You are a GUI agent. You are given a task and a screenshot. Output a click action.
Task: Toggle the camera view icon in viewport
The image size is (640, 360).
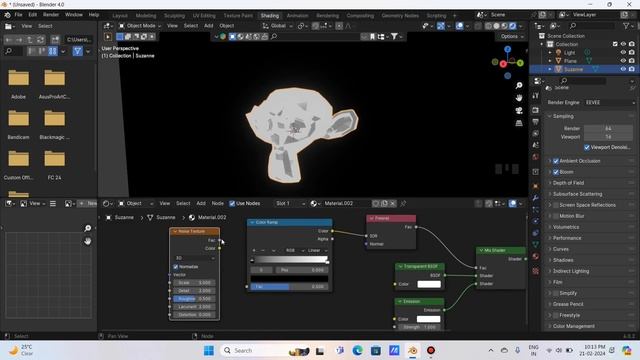click(x=519, y=111)
